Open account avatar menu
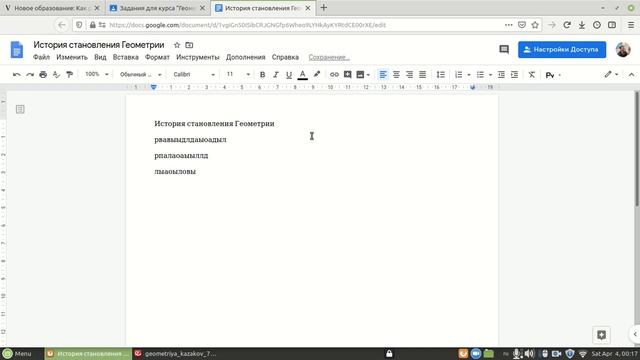 click(623, 49)
